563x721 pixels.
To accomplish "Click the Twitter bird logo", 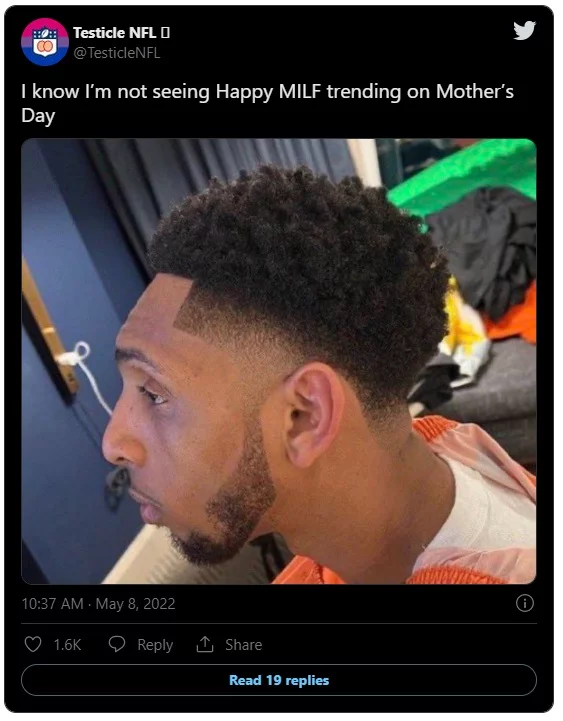I will pos(524,30).
